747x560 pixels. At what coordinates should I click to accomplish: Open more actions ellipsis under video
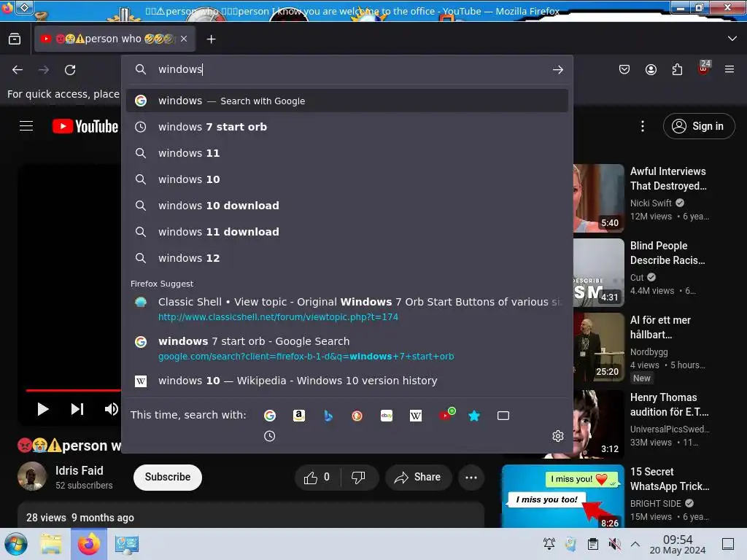pyautogui.click(x=471, y=478)
